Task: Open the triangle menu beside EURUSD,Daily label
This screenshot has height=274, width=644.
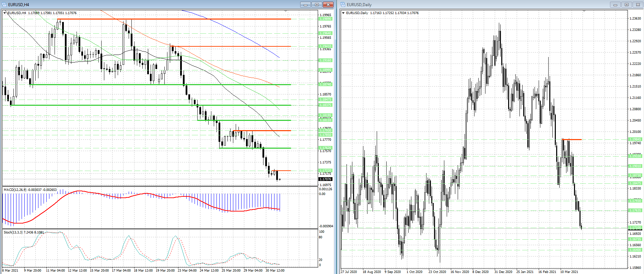Action: click(343, 13)
